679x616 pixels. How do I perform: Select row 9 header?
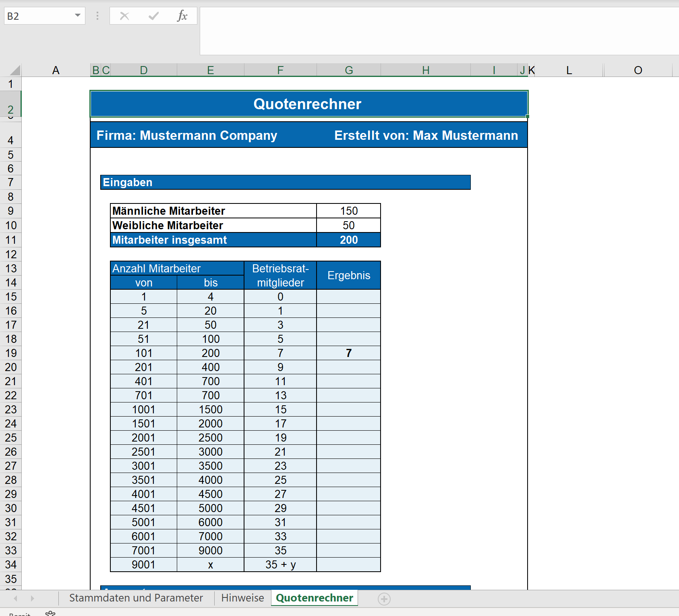pos(10,211)
